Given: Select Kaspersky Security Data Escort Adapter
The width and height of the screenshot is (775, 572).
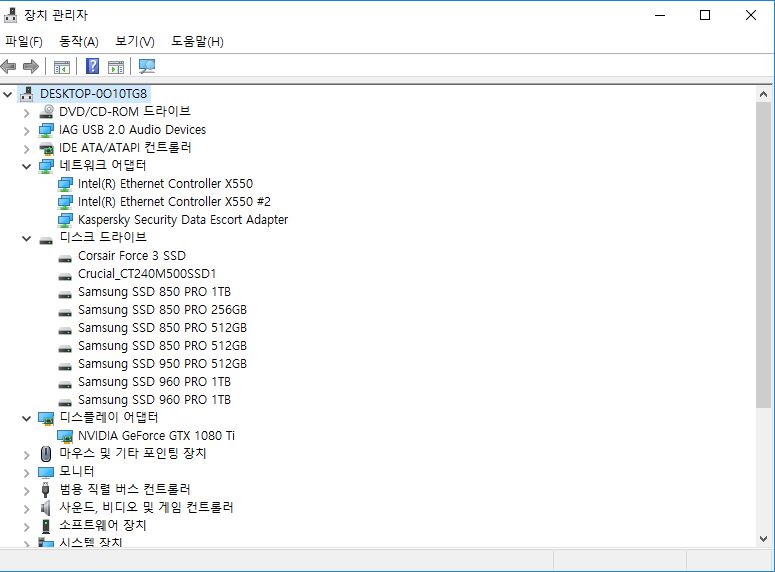Looking at the screenshot, I should (183, 220).
